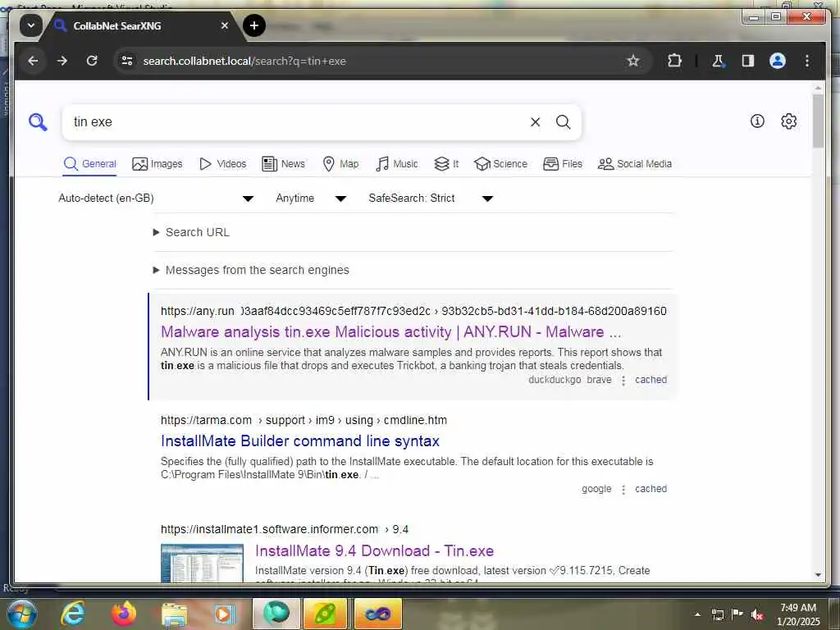Screen dimensions: 840x630
Task: Go forward in browser history
Action: tap(62, 61)
